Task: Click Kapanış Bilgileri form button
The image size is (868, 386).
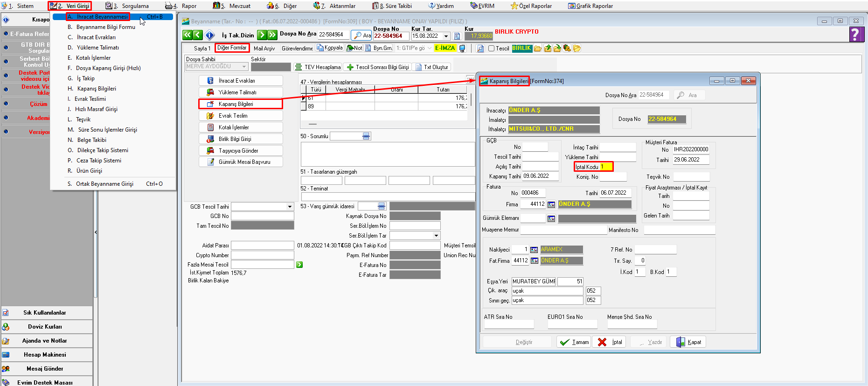Action: pyautogui.click(x=241, y=104)
